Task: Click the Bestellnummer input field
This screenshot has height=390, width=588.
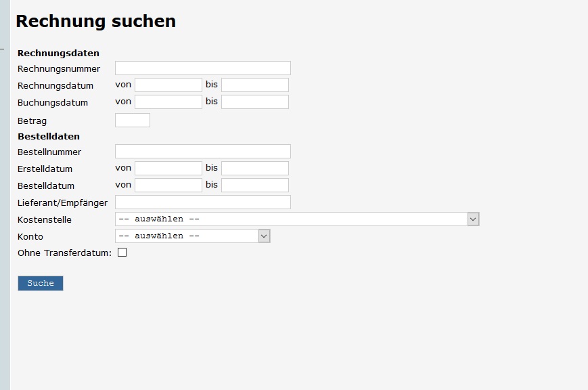Action: (x=202, y=152)
